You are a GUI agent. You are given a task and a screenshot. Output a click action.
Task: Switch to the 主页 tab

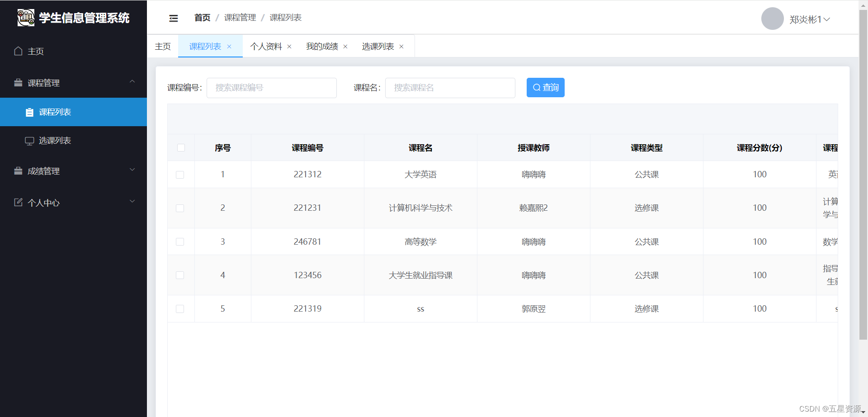[163, 47]
